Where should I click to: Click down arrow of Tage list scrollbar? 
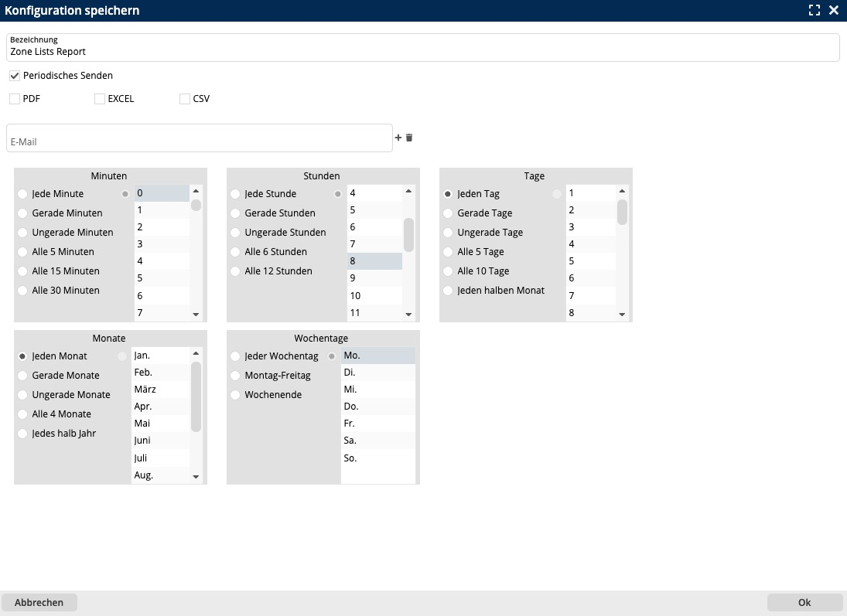[x=622, y=315]
